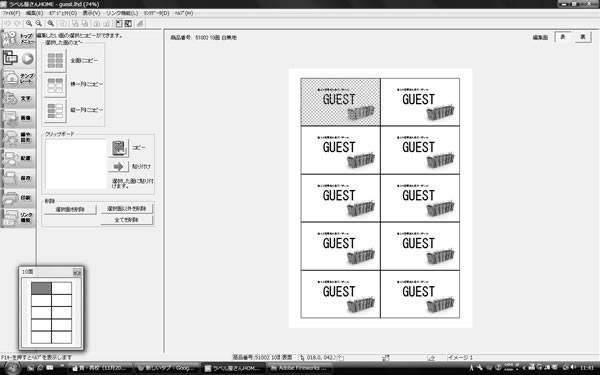Image resolution: width=600 pixels, height=375 pixels.
Task: Click the delete all (全て削除) button
Action: click(127, 220)
